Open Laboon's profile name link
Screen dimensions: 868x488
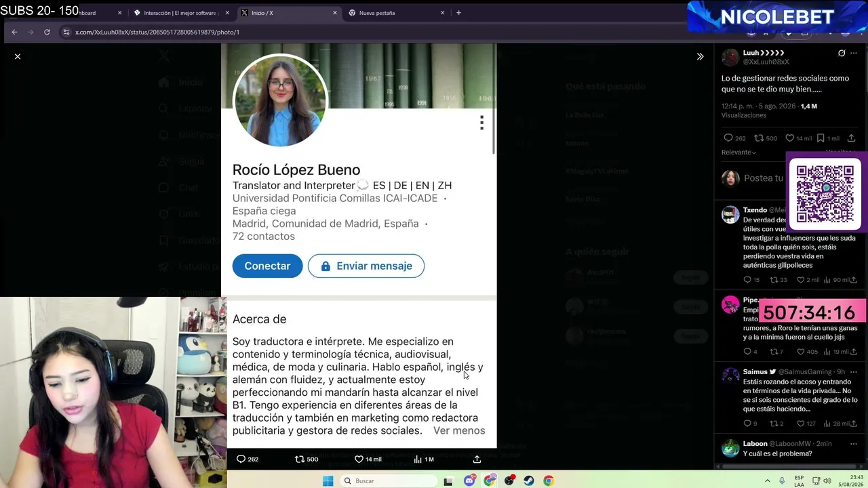tap(755, 443)
